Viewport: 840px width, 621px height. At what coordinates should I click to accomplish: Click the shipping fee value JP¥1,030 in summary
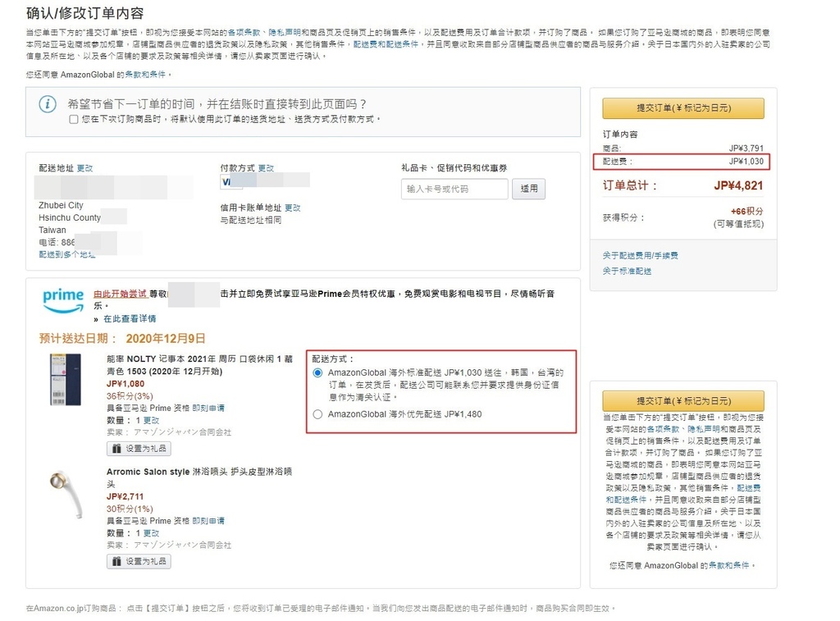coord(746,162)
